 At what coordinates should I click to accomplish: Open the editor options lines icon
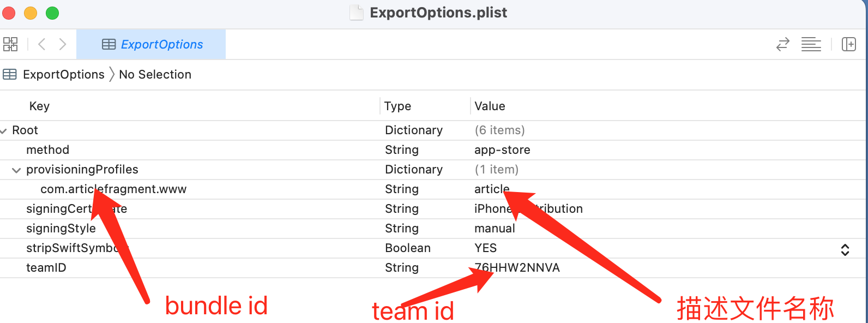811,44
